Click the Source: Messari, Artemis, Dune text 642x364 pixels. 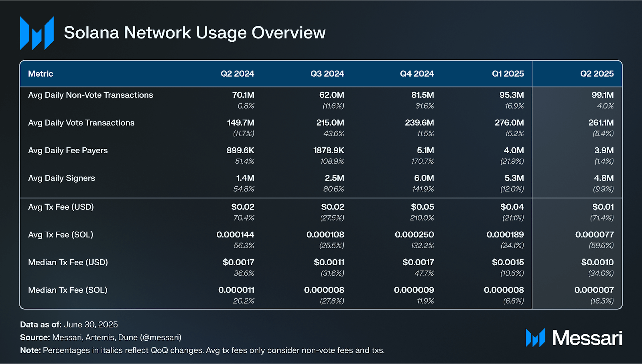[101, 338]
